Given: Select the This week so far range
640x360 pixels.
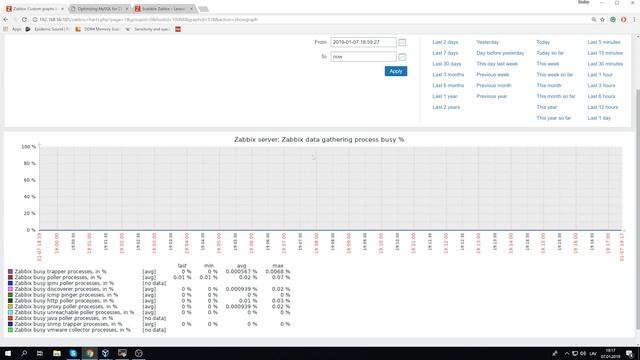Looking at the screenshot, I should pyautogui.click(x=555, y=75).
